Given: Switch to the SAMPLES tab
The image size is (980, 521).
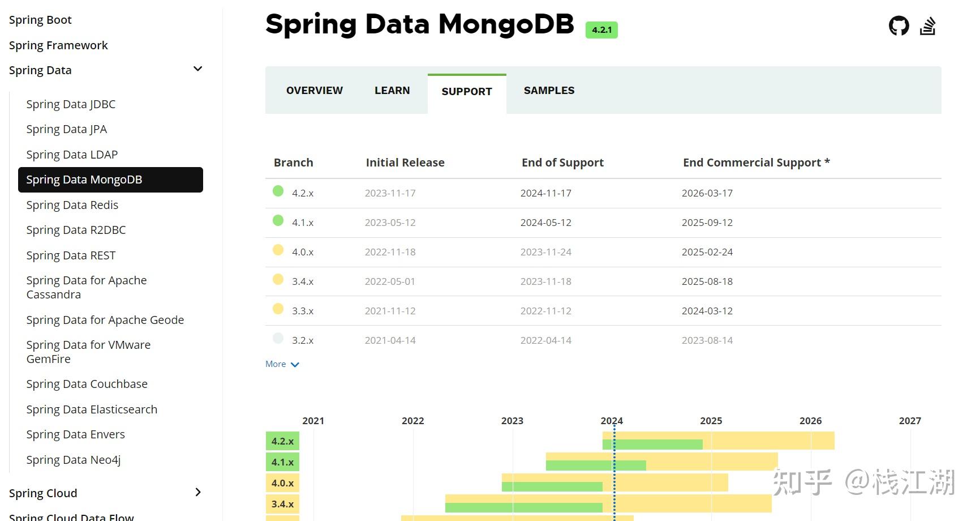Looking at the screenshot, I should (x=549, y=91).
